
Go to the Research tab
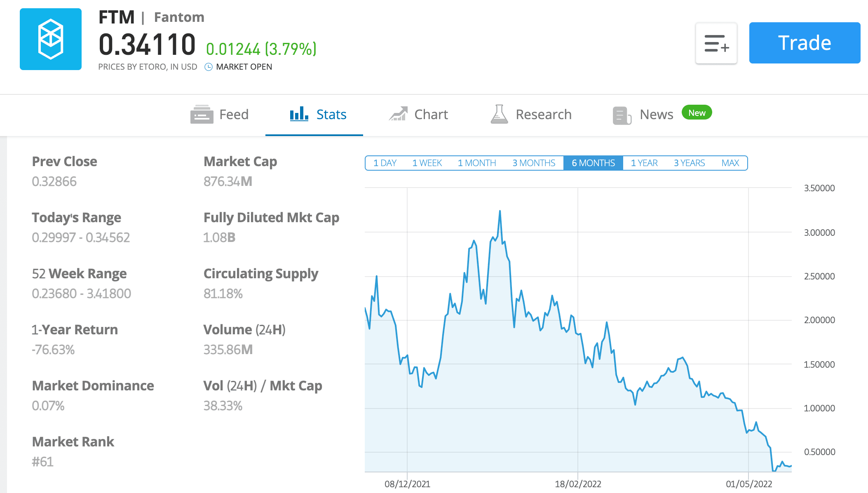point(531,115)
